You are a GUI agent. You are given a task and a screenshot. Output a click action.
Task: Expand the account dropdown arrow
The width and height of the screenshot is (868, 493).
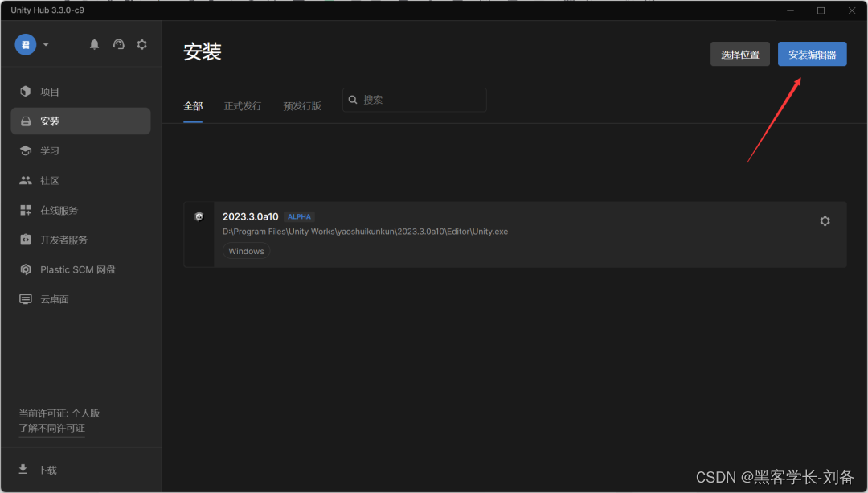coord(46,45)
